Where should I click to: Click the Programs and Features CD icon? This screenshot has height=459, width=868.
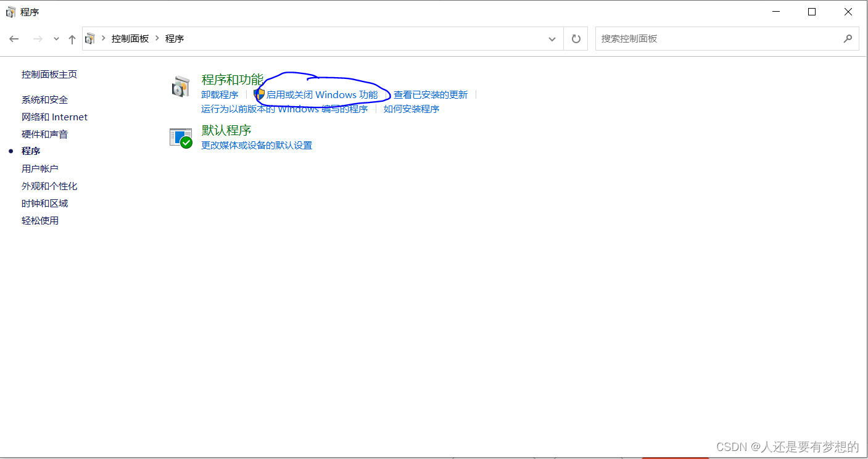(x=181, y=87)
